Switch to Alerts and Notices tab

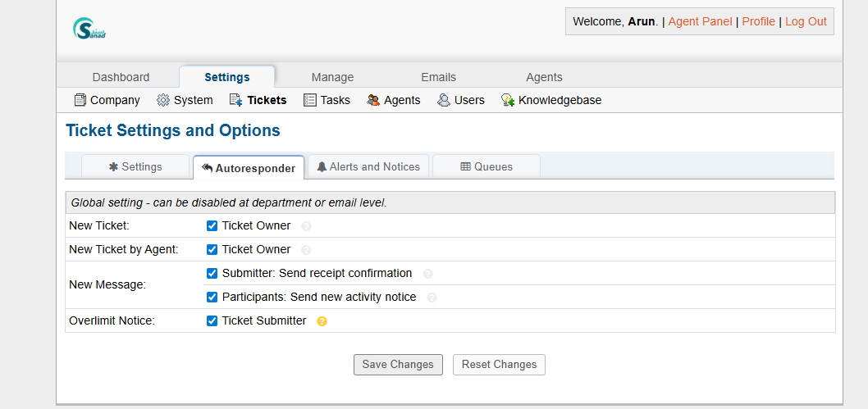pyautogui.click(x=368, y=166)
